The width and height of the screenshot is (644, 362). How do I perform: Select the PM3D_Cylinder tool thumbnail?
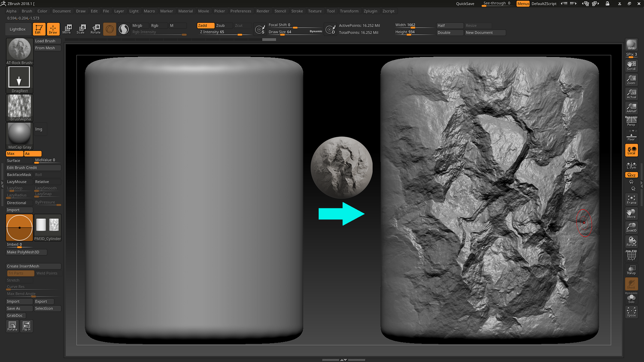point(47,227)
